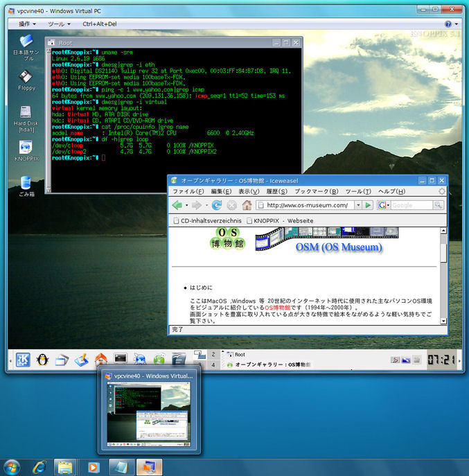Open the ごみ箱 trash desktop icon
469x476 pixels.
(26, 186)
